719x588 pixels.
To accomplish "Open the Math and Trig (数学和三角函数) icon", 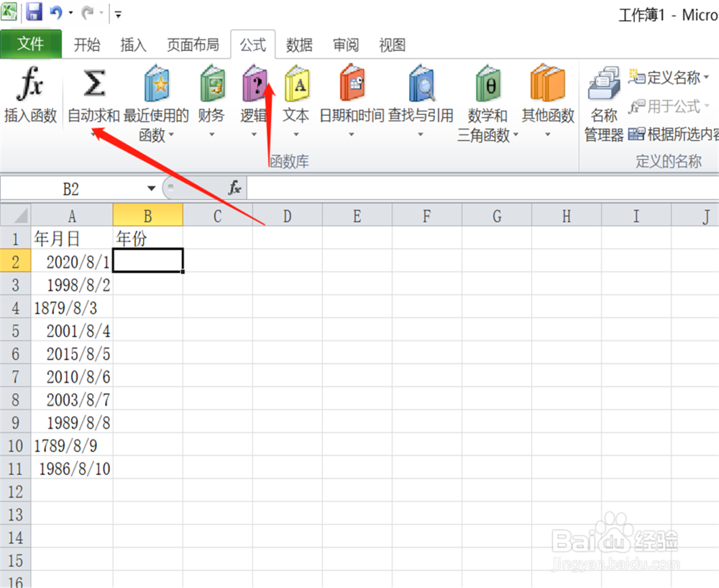I will [488, 83].
